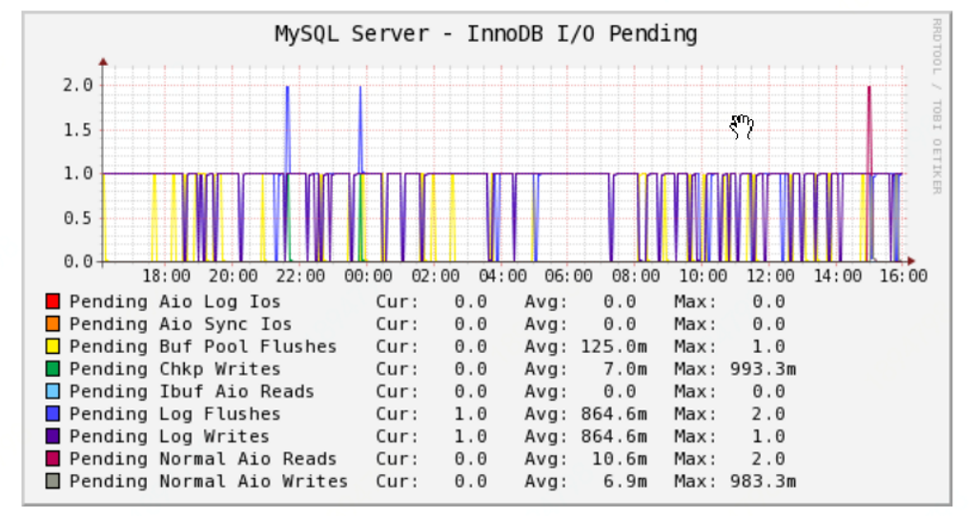Click the green Pending Chkp Writes swatch
Viewport: 980px width, 517px height.
tap(52, 369)
